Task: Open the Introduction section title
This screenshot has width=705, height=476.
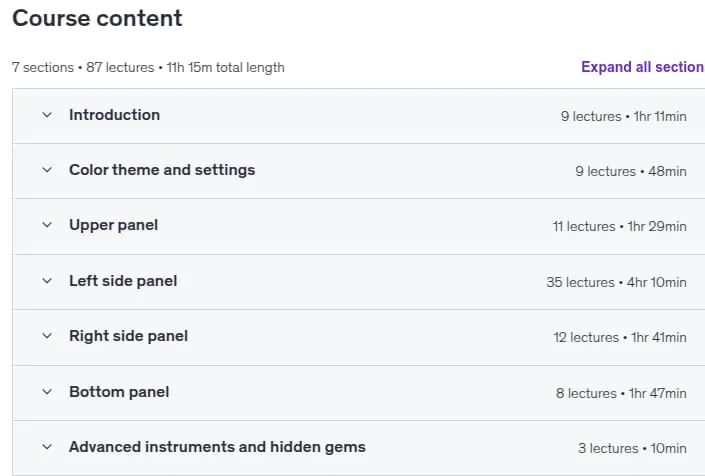Action: tap(115, 115)
